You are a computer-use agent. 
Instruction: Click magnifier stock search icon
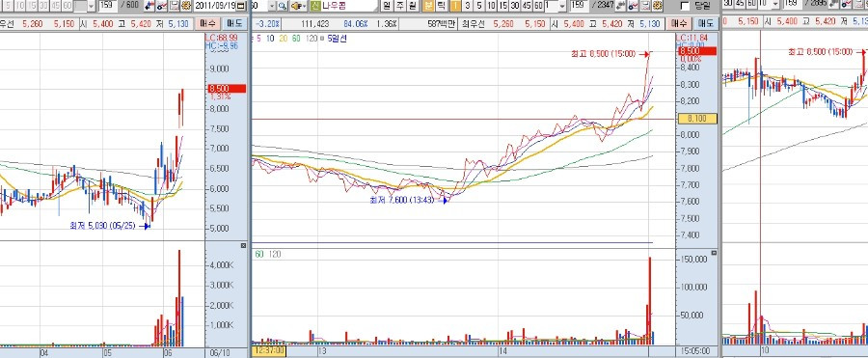pos(283,6)
